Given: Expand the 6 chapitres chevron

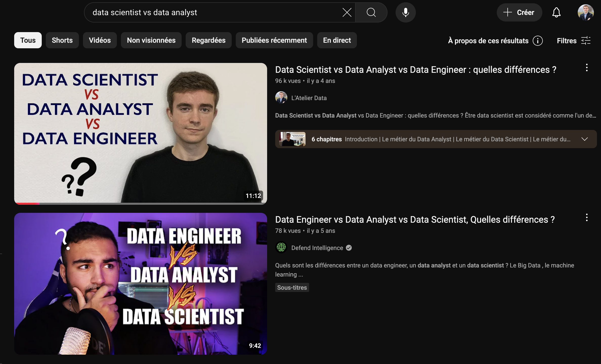Looking at the screenshot, I should click(585, 139).
